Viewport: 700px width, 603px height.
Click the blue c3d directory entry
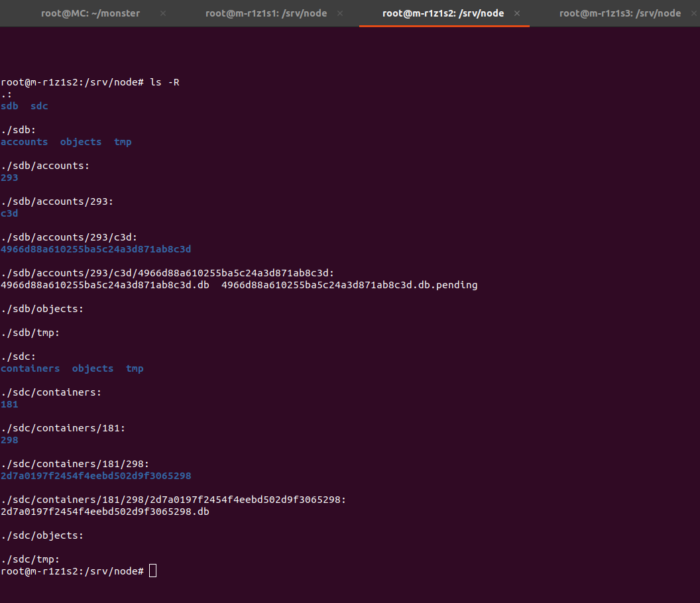point(9,213)
